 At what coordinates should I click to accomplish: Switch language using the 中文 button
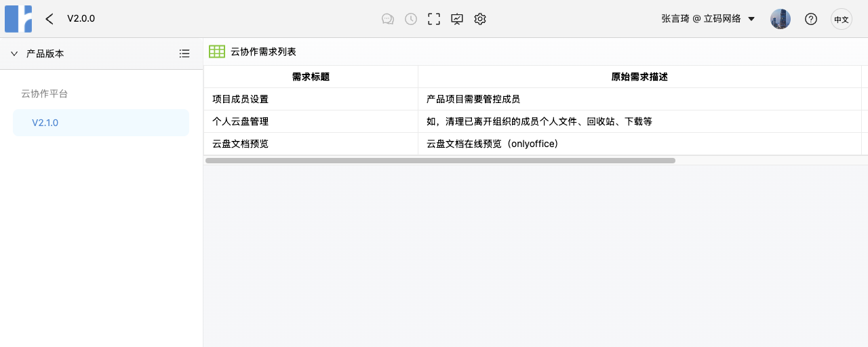pos(842,19)
